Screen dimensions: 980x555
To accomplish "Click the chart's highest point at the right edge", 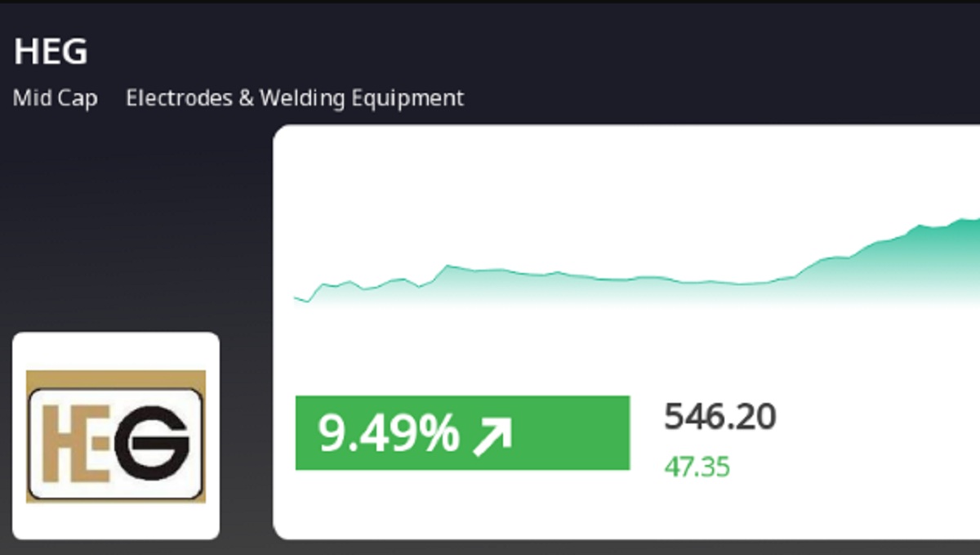I will tap(972, 219).
